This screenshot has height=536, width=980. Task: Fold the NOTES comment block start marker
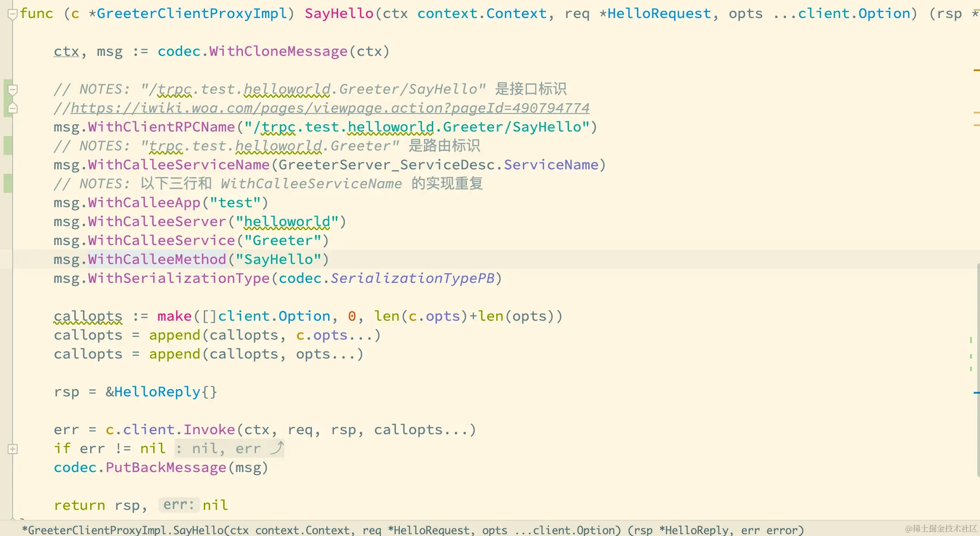pyautogui.click(x=13, y=90)
